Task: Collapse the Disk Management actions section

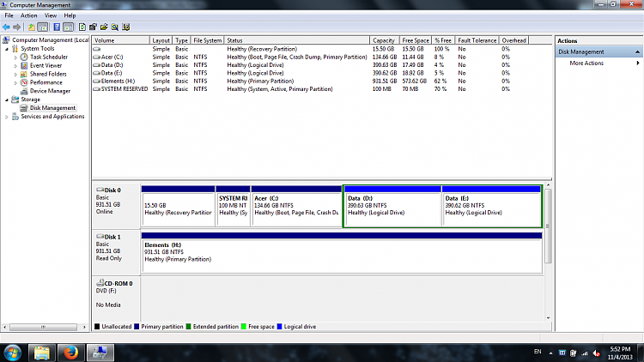Action: [637, 52]
